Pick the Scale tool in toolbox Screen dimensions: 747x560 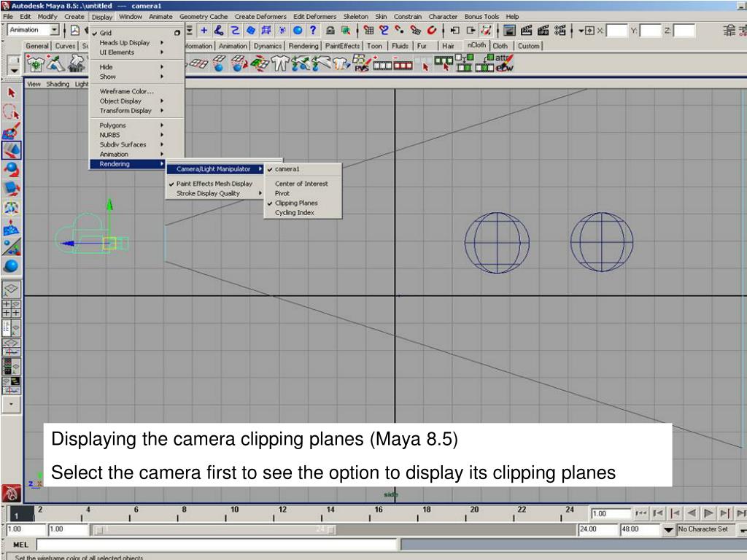(12, 189)
